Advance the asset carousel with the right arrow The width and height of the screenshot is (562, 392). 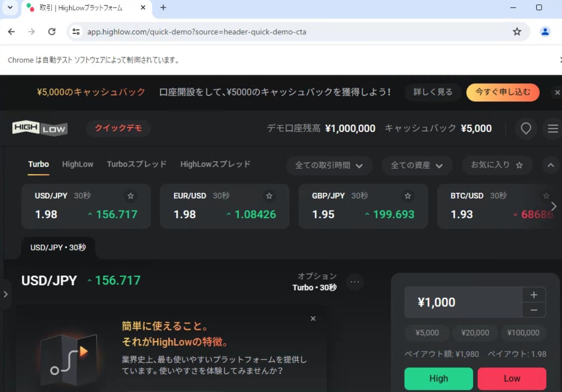[x=554, y=206]
